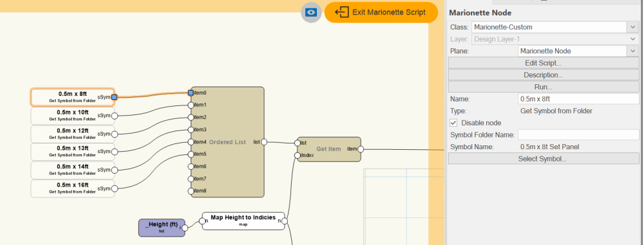Click the Symbol Name value 0.5m x 8t Set Panel
Viewport: 644px width, 245px height.
[x=549, y=147]
